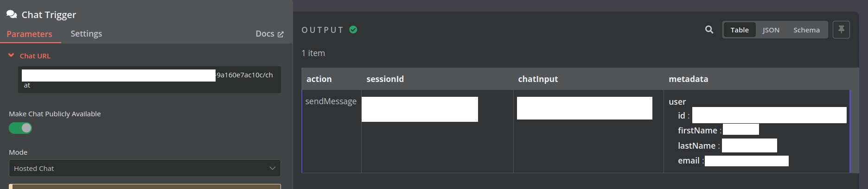Viewport: 868px width, 189px height.
Task: Click the Mode dropdown arrow
Action: point(273,168)
